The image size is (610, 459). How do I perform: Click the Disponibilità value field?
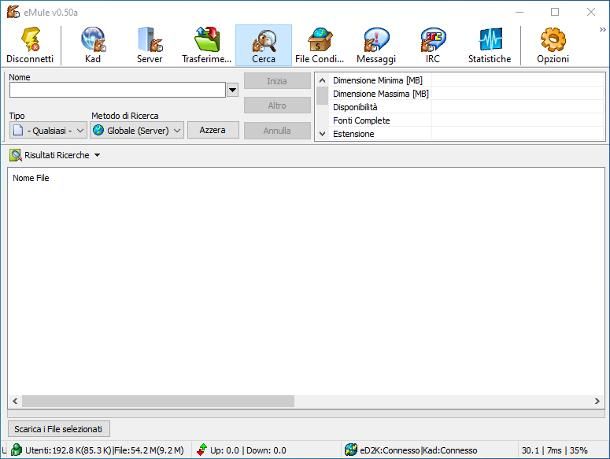pos(517,107)
